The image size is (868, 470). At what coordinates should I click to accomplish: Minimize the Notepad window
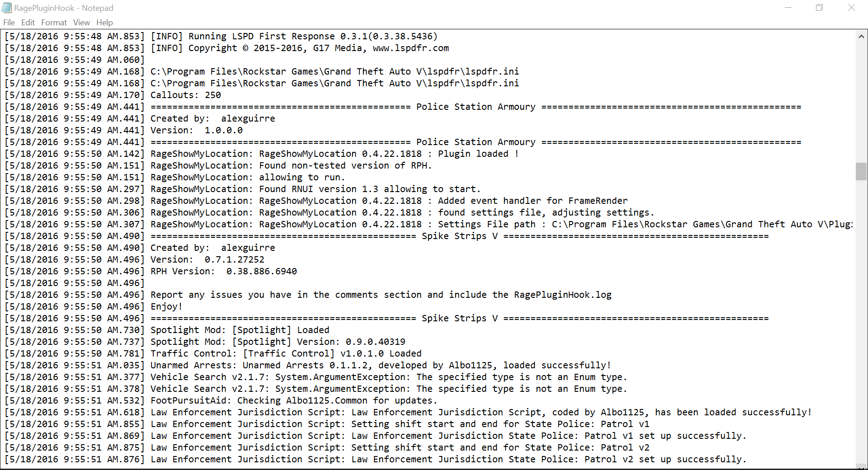pyautogui.click(x=788, y=8)
